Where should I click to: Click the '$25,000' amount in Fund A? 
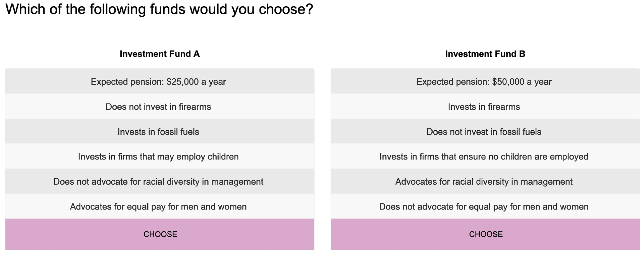183,82
